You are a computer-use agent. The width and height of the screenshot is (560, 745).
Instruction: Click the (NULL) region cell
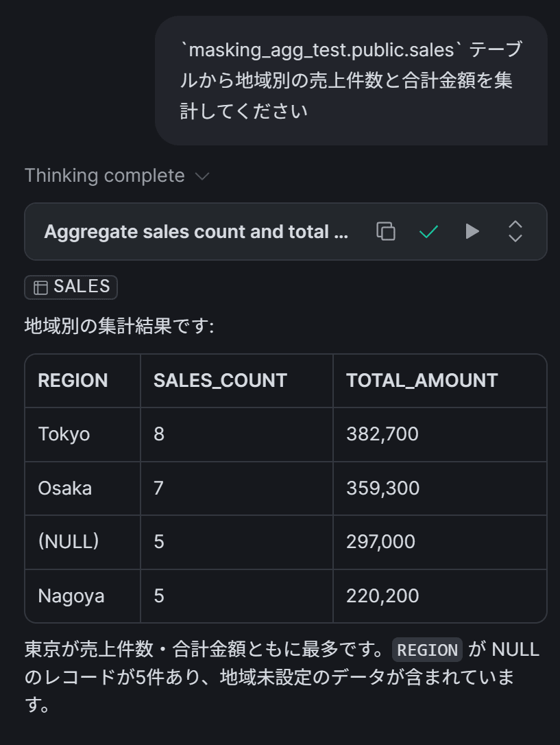[x=82, y=542]
